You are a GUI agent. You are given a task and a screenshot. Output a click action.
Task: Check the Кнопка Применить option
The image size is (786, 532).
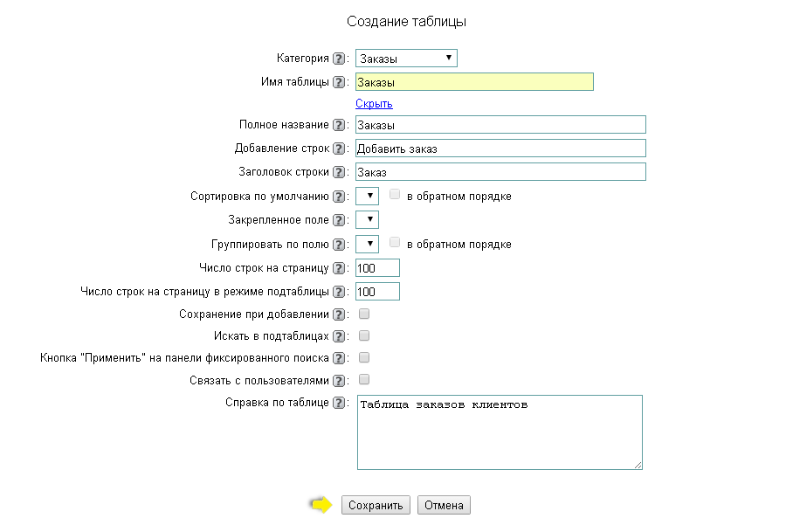click(x=363, y=356)
